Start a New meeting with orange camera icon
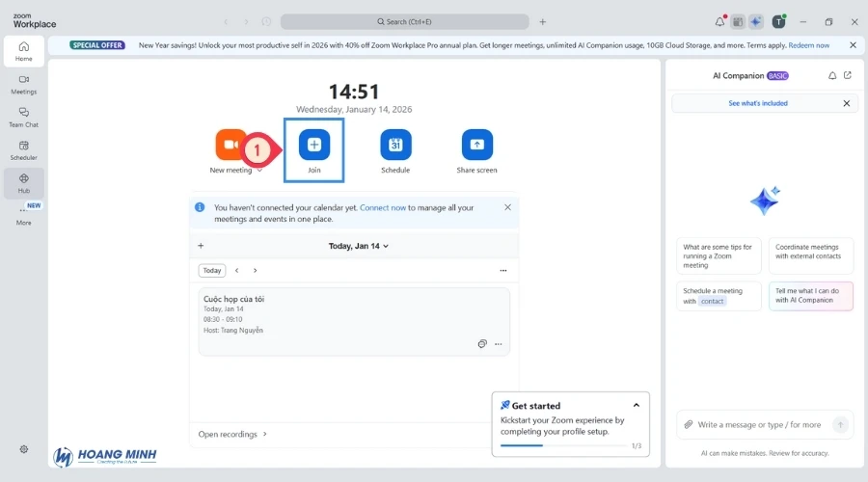Screen dimensions: 868x482 point(231,145)
